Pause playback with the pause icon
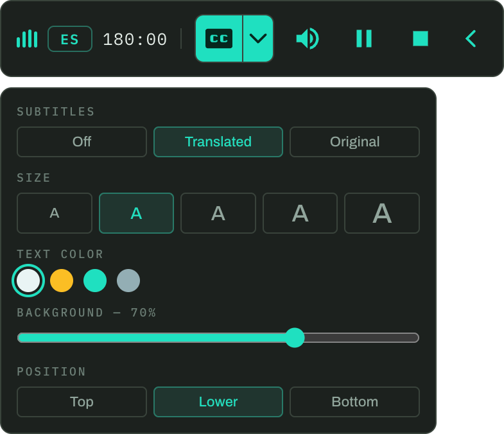 [364, 39]
